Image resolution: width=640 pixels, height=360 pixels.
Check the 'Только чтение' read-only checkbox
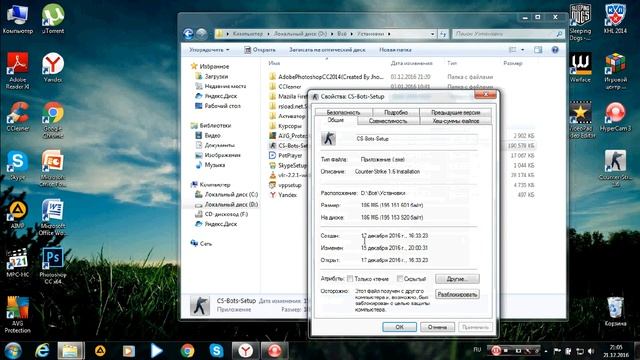350,279
